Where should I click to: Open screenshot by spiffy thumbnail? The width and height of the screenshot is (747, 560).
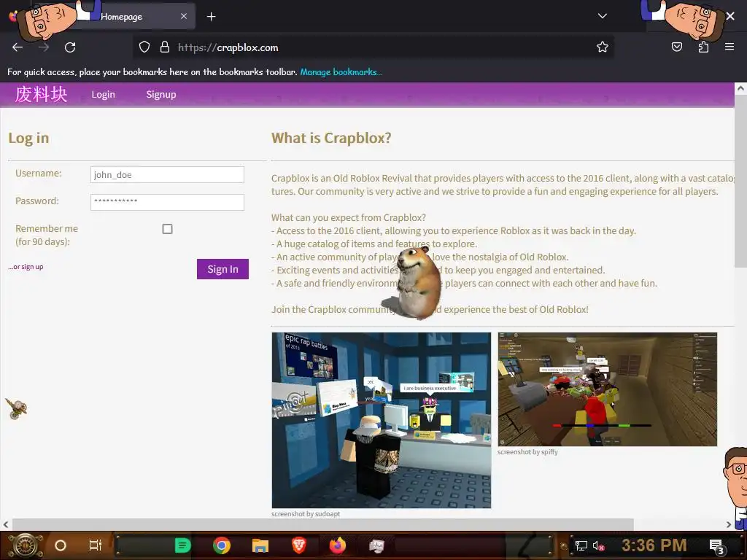pos(608,389)
